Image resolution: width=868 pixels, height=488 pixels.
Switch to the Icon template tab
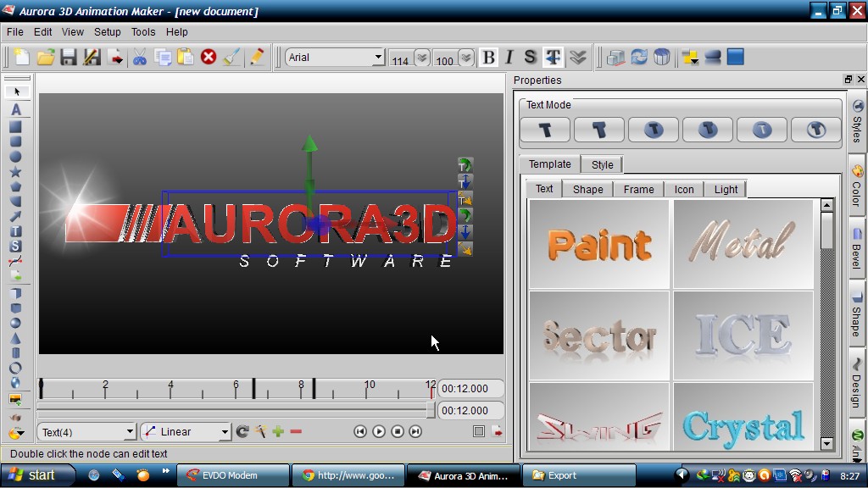684,189
